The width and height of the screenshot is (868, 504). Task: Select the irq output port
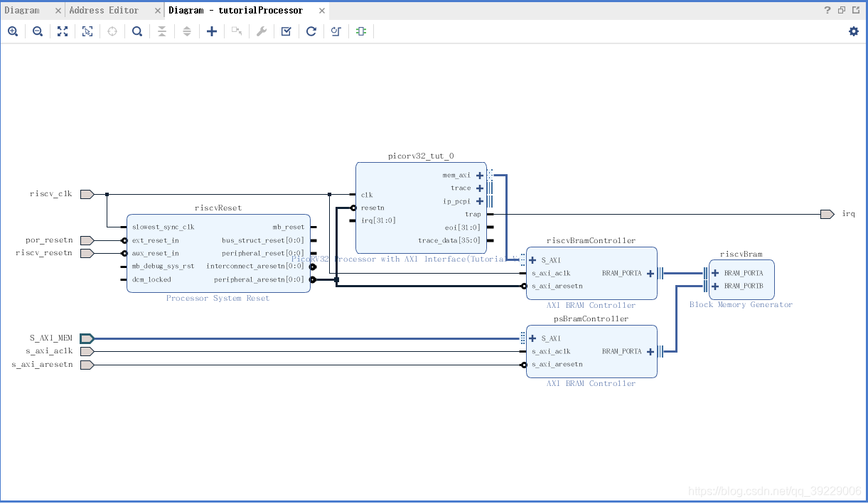(x=827, y=214)
